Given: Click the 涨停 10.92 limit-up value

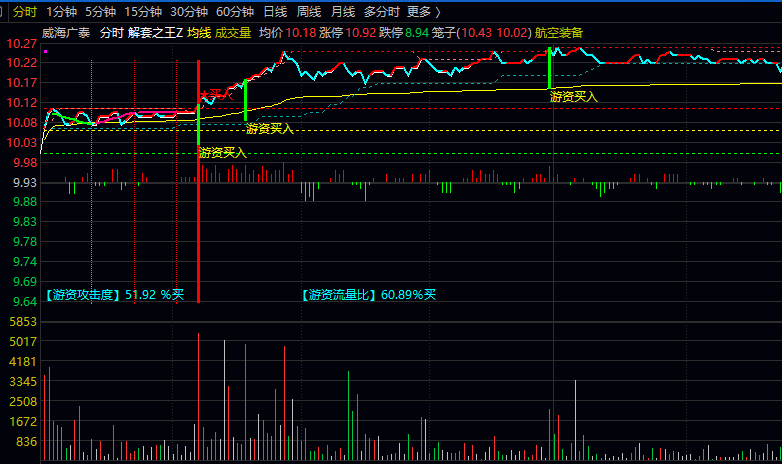Looking at the screenshot, I should pyautogui.click(x=348, y=33).
